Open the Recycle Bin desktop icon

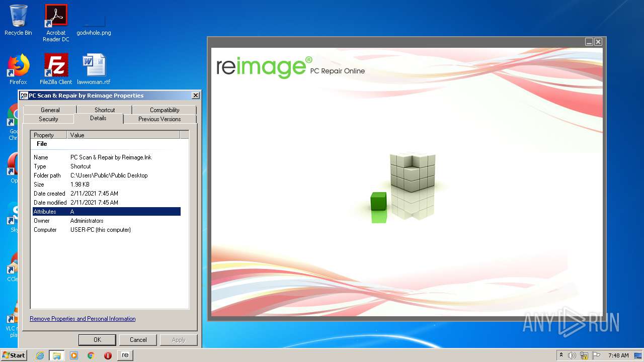(x=18, y=20)
